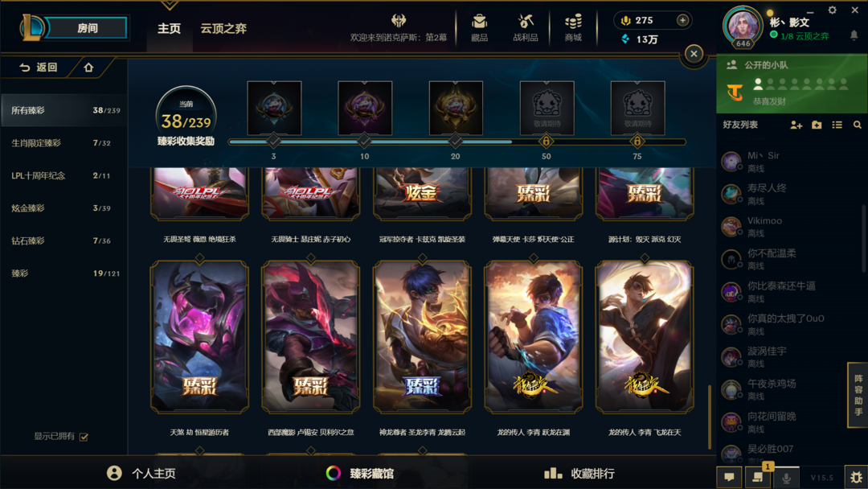The image size is (868, 489).
Task: Switch to the 云顶之弈 tab
Action: (x=223, y=28)
